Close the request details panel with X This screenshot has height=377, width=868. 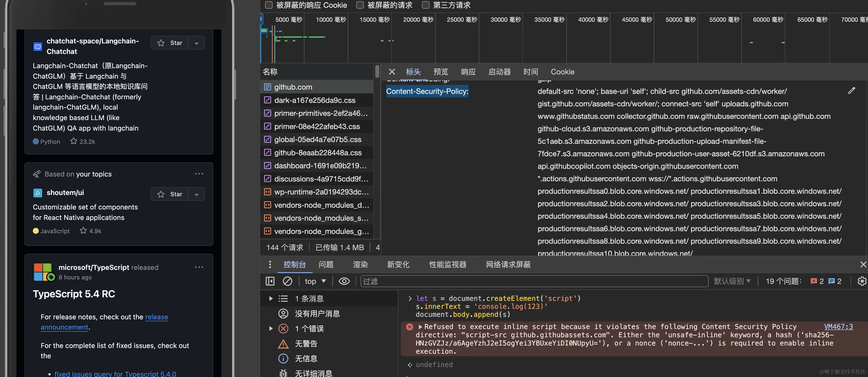392,72
